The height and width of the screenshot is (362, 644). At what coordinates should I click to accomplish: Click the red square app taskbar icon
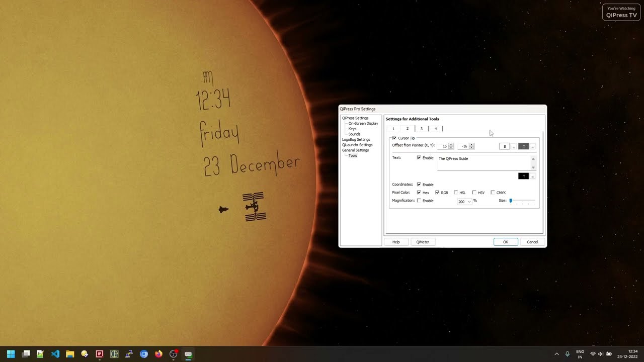pyautogui.click(x=100, y=354)
